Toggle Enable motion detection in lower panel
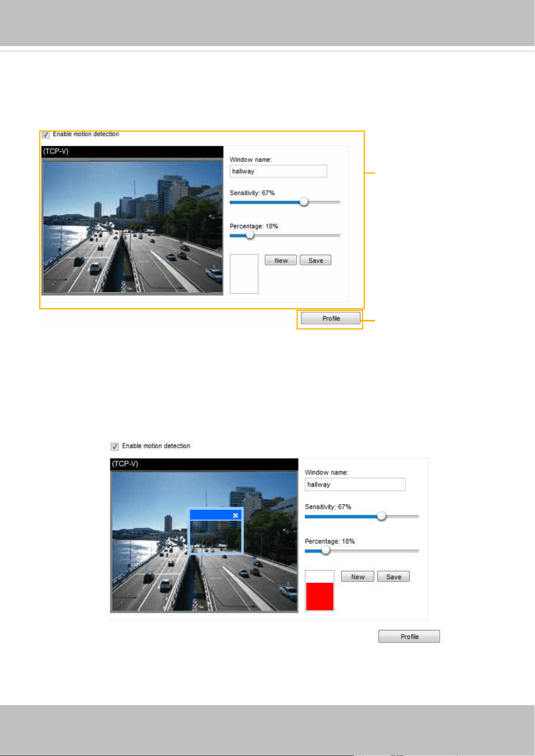This screenshot has width=535, height=756. (x=115, y=446)
